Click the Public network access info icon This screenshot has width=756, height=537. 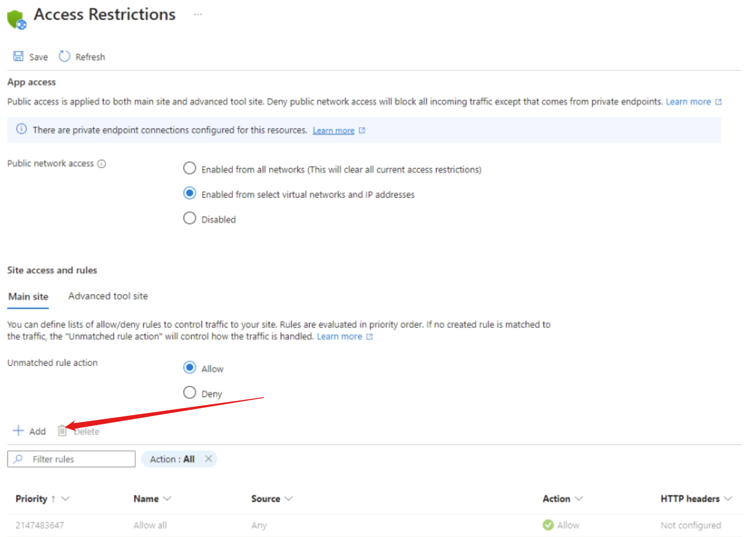coord(102,164)
